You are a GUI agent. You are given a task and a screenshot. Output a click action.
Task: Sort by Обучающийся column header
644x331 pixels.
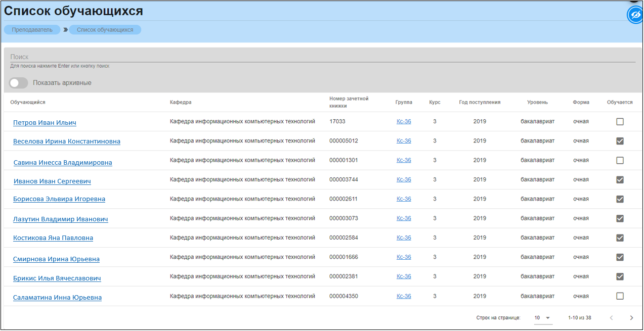coord(28,102)
